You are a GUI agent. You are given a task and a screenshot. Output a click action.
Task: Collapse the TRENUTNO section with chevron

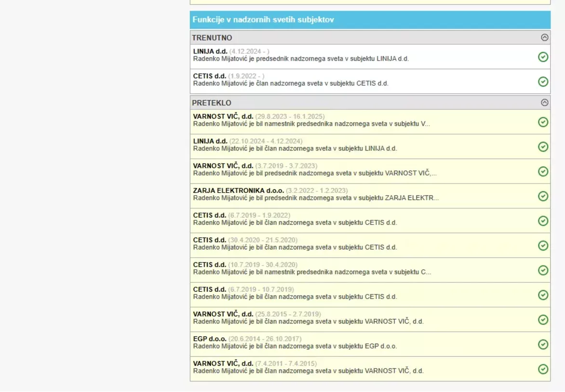(x=544, y=37)
